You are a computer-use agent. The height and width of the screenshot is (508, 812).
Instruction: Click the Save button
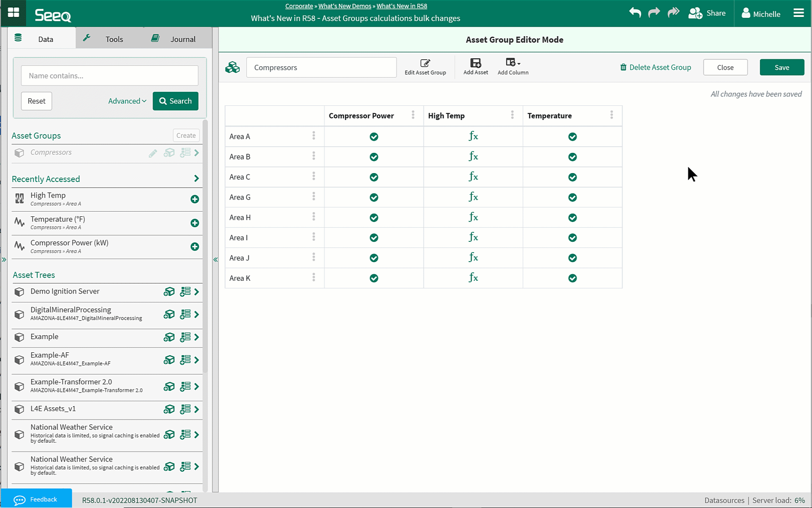click(x=781, y=67)
